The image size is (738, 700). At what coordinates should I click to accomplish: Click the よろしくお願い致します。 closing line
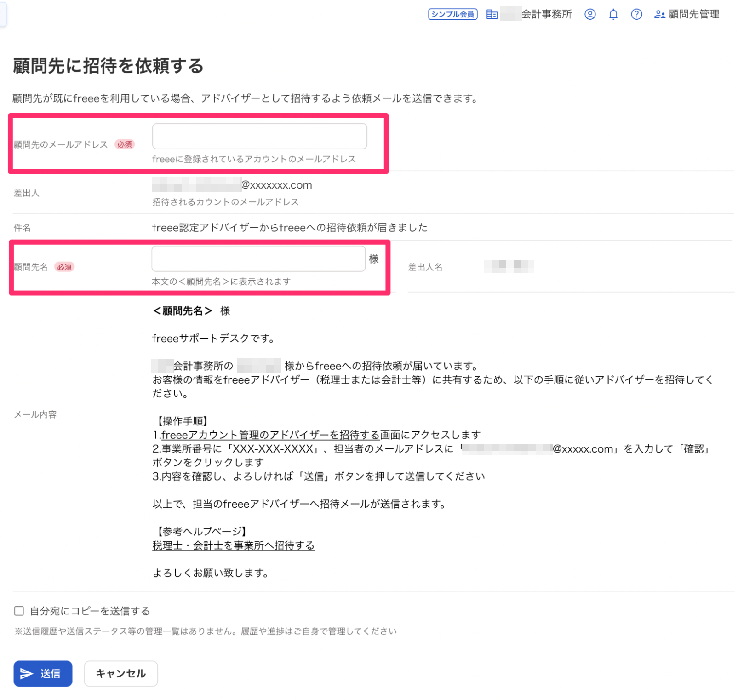(211, 573)
